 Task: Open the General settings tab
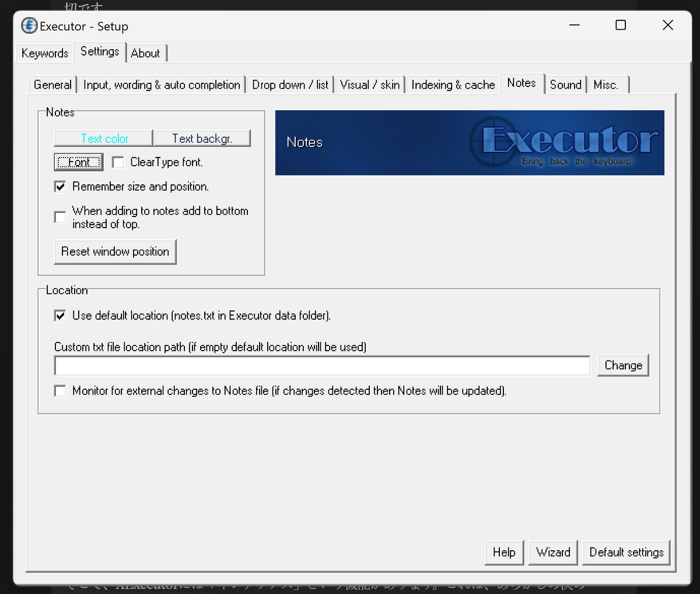coord(52,85)
